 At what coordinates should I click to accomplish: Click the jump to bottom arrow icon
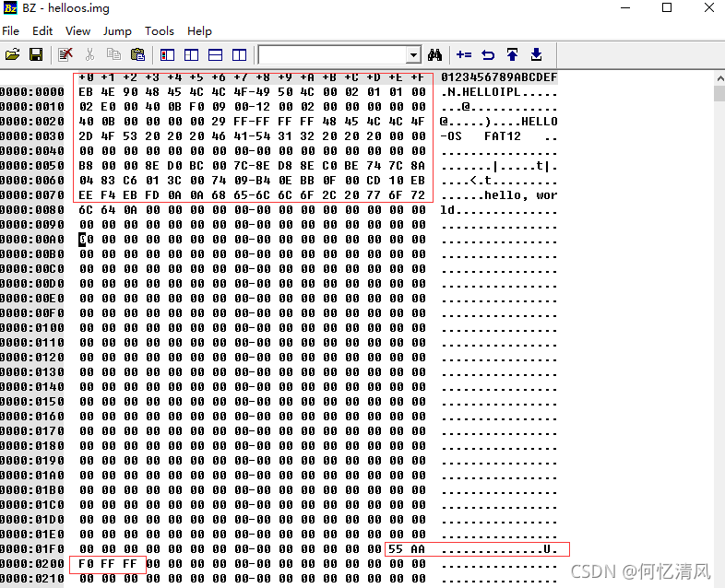[x=536, y=55]
